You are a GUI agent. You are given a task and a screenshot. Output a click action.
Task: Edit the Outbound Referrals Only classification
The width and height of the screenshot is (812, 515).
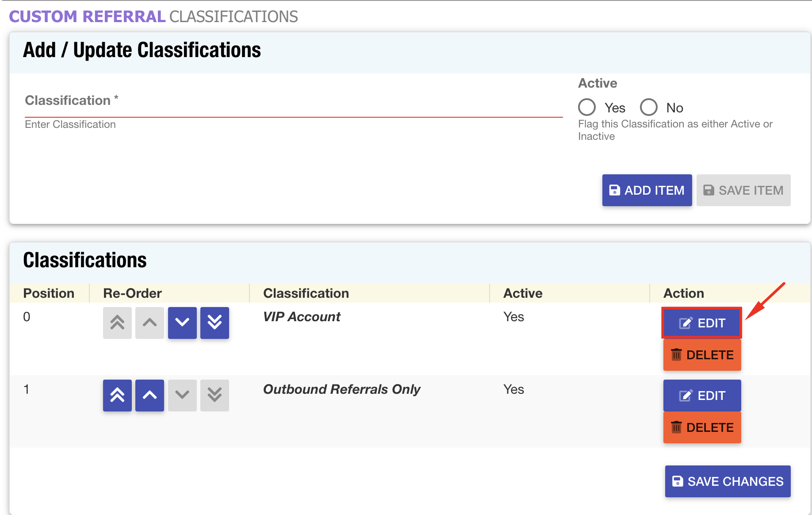[x=701, y=395]
